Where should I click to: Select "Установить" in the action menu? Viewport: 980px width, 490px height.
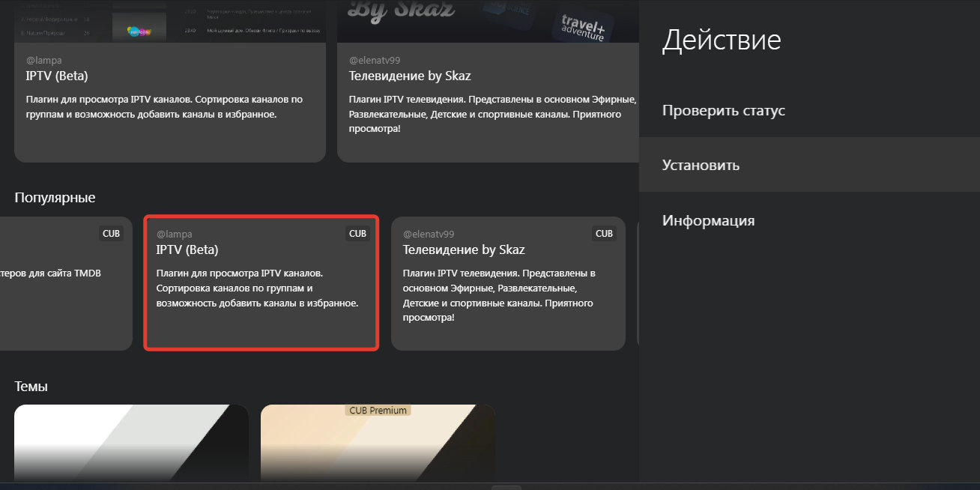(701, 166)
